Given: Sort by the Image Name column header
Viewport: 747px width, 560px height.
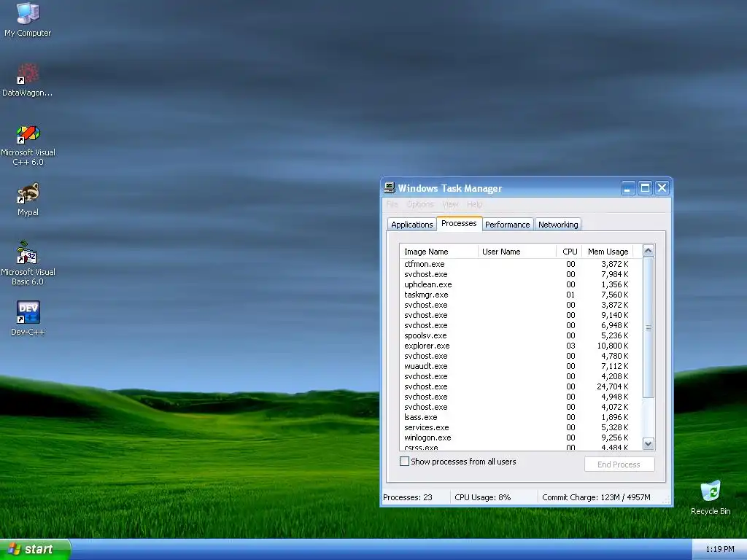Looking at the screenshot, I should coord(438,252).
